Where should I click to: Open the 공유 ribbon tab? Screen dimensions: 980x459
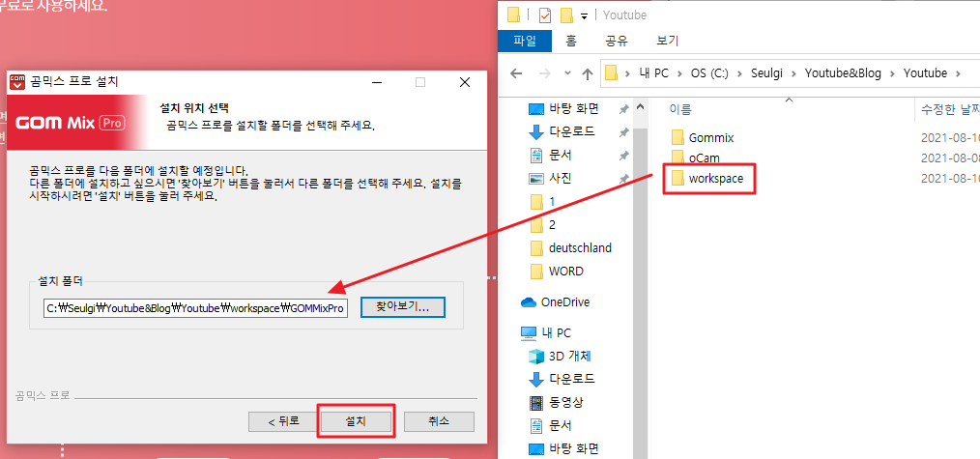click(616, 41)
